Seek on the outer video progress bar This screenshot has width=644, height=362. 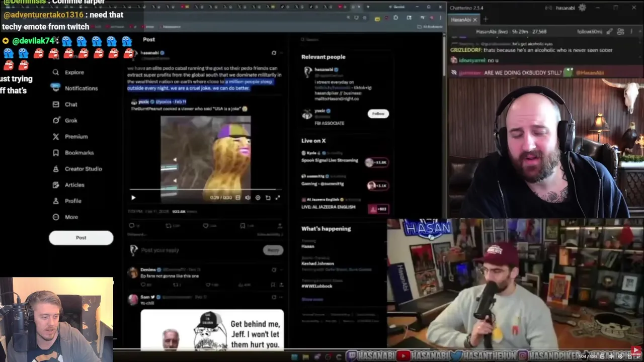(x=378, y=349)
